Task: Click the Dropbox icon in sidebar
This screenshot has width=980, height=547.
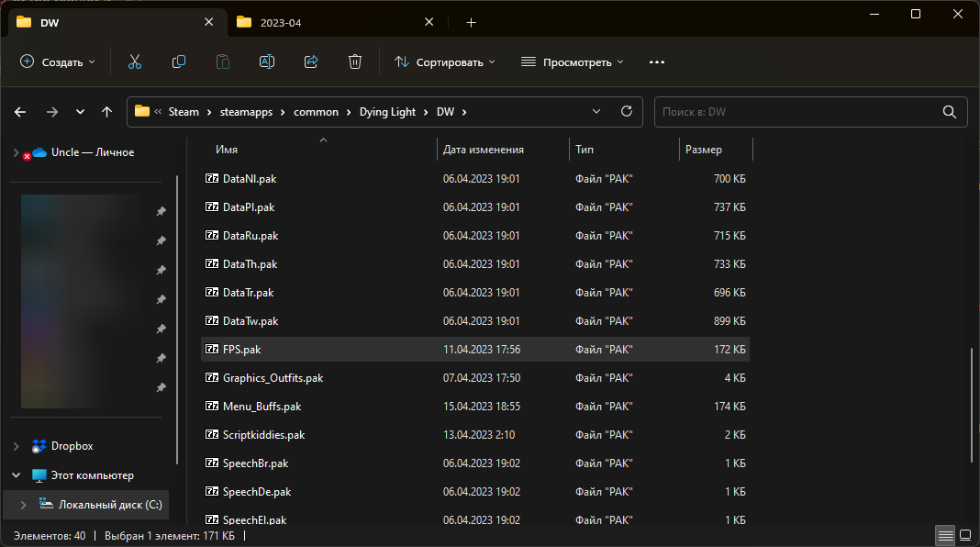Action: pyautogui.click(x=39, y=446)
